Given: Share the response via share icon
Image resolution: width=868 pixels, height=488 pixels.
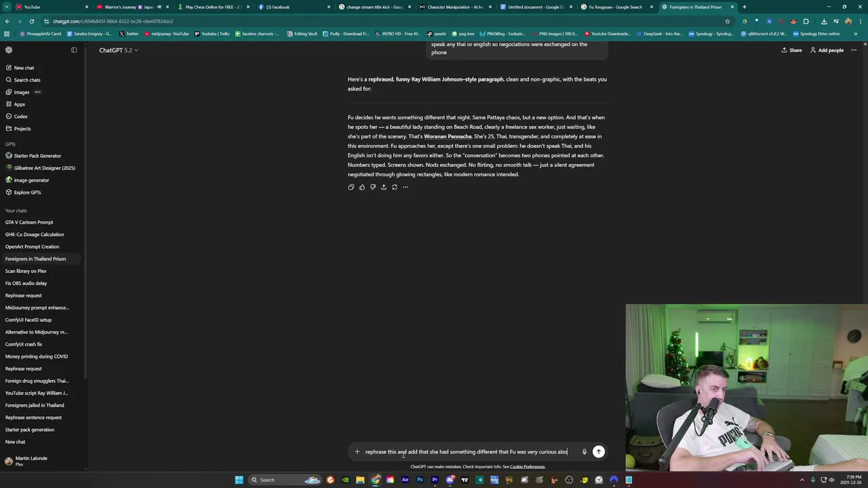Looking at the screenshot, I should (x=383, y=187).
